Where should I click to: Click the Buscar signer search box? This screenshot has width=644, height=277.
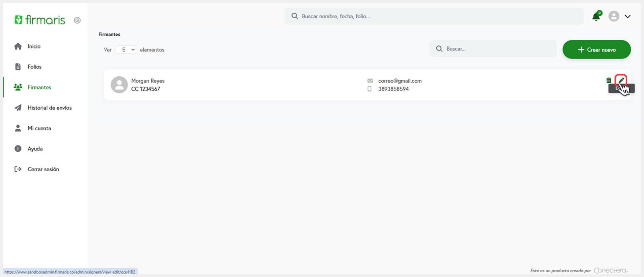click(494, 49)
